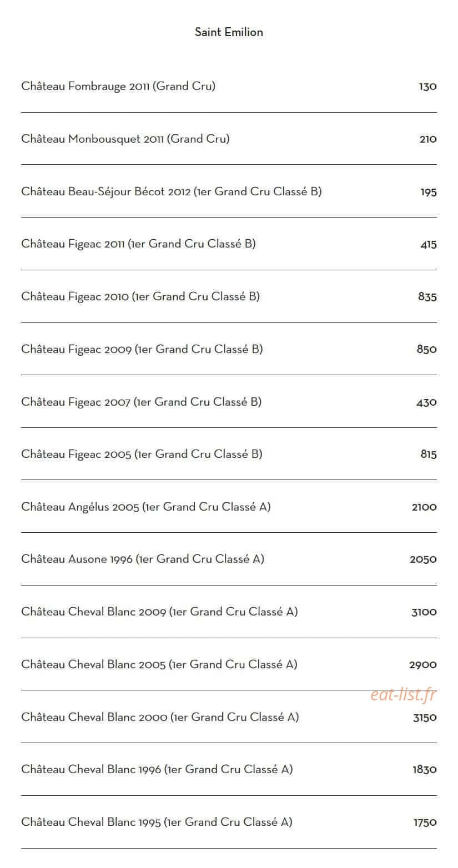Pick Château Figeac 2010 wine

(229, 296)
